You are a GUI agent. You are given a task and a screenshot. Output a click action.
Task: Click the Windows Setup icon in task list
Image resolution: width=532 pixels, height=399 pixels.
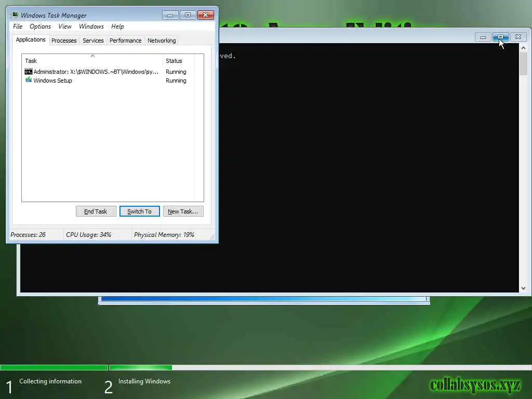[x=29, y=80]
